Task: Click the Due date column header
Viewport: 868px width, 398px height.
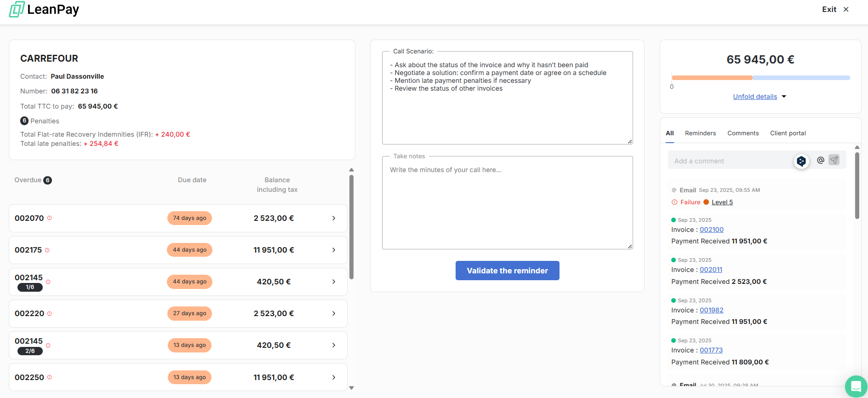Action: point(192,180)
